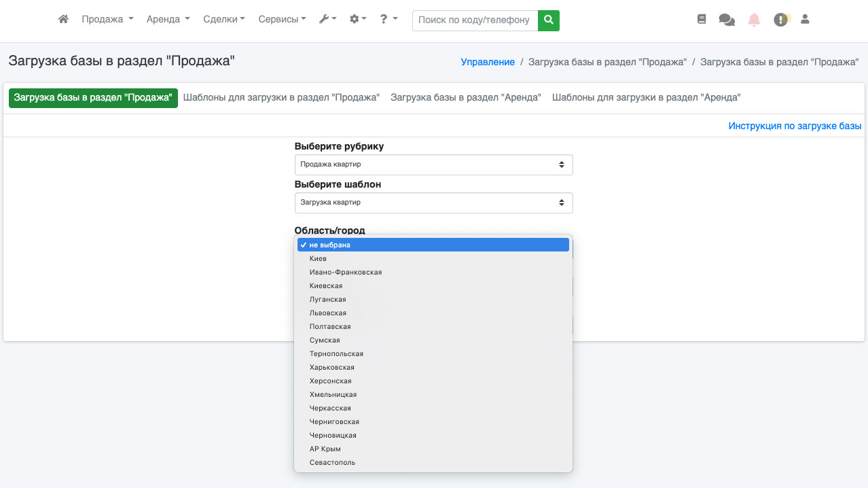
Task: Open the question mark help menu
Action: coord(388,20)
